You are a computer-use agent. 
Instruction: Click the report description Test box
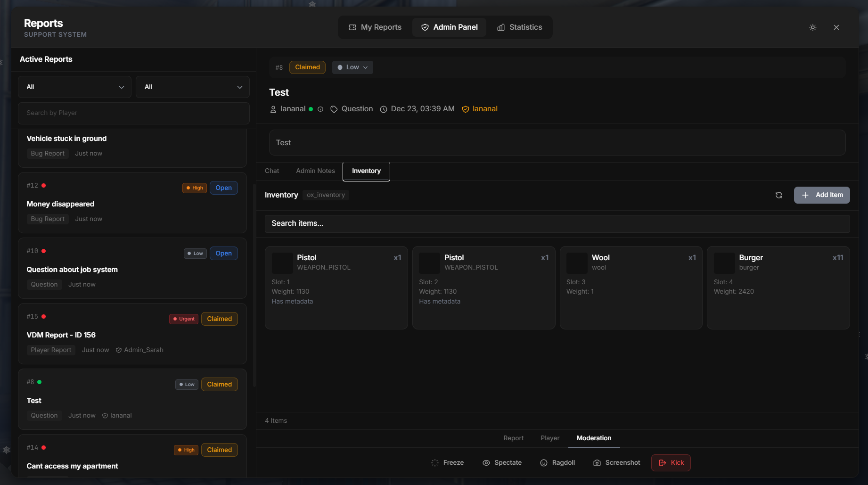[x=557, y=143]
